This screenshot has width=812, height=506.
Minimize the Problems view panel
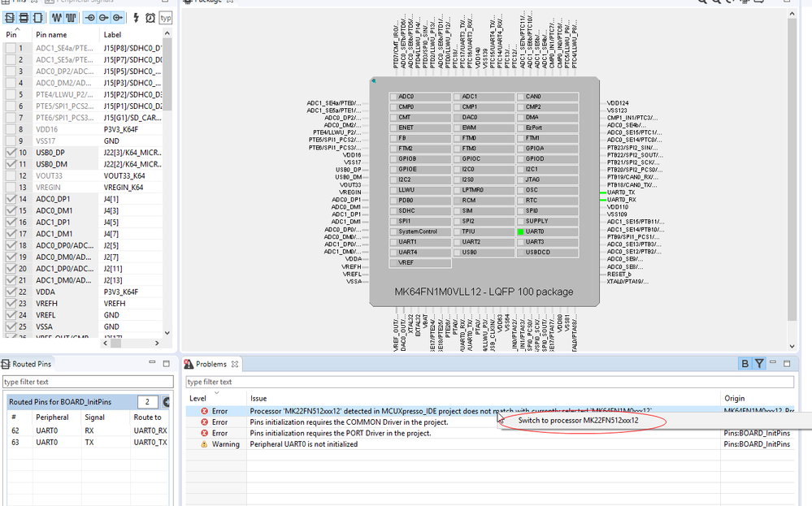pyautogui.click(x=773, y=363)
